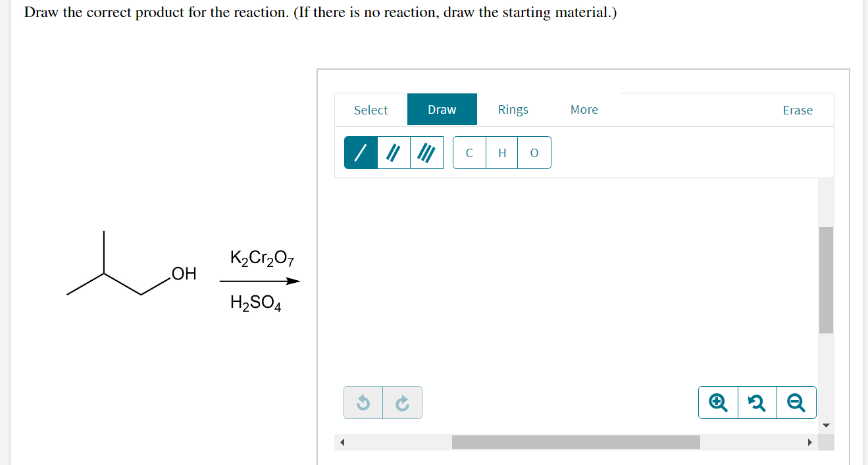Toggle the Carbon atom tool
Screen dimensions: 868x465
tap(469, 152)
